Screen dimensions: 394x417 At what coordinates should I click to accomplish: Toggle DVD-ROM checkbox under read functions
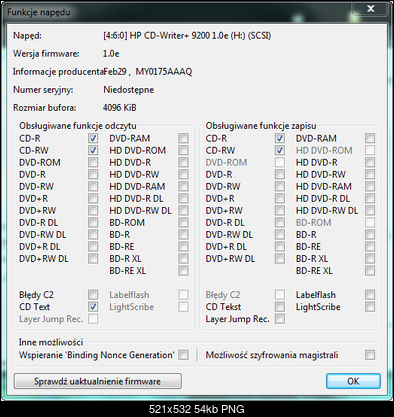click(93, 162)
